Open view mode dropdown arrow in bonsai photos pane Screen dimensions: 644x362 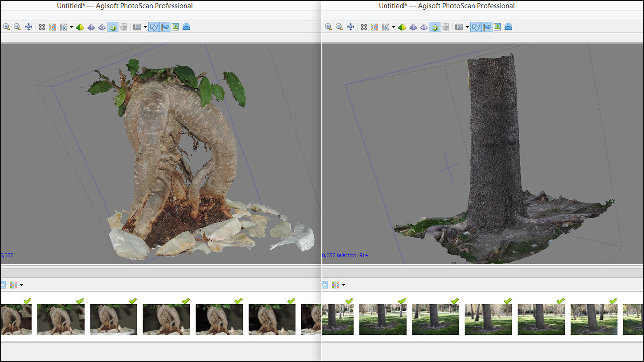tap(21, 285)
